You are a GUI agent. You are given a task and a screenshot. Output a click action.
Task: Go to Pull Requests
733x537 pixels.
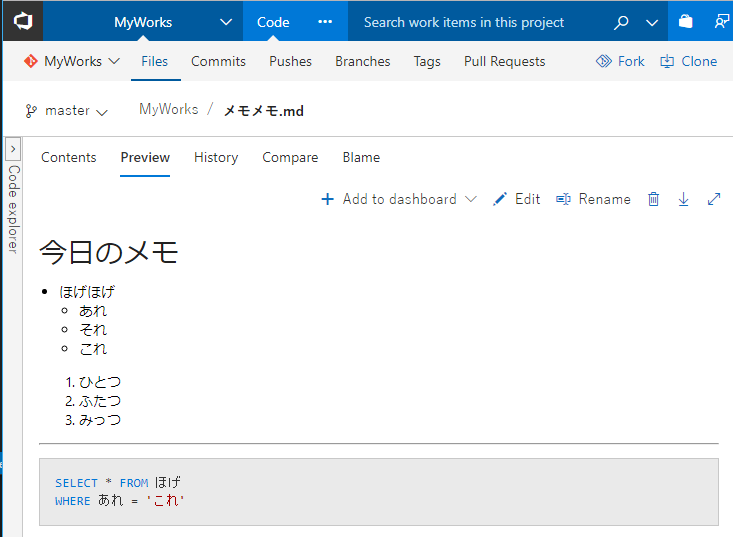pyautogui.click(x=504, y=61)
